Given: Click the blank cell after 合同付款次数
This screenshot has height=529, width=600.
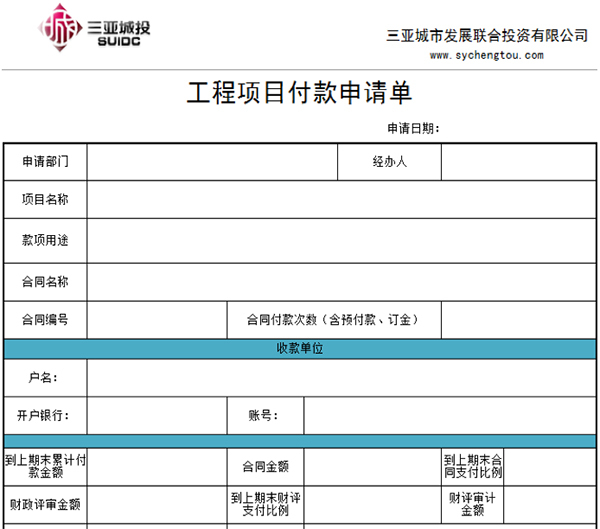Looking at the screenshot, I should click(x=518, y=320).
